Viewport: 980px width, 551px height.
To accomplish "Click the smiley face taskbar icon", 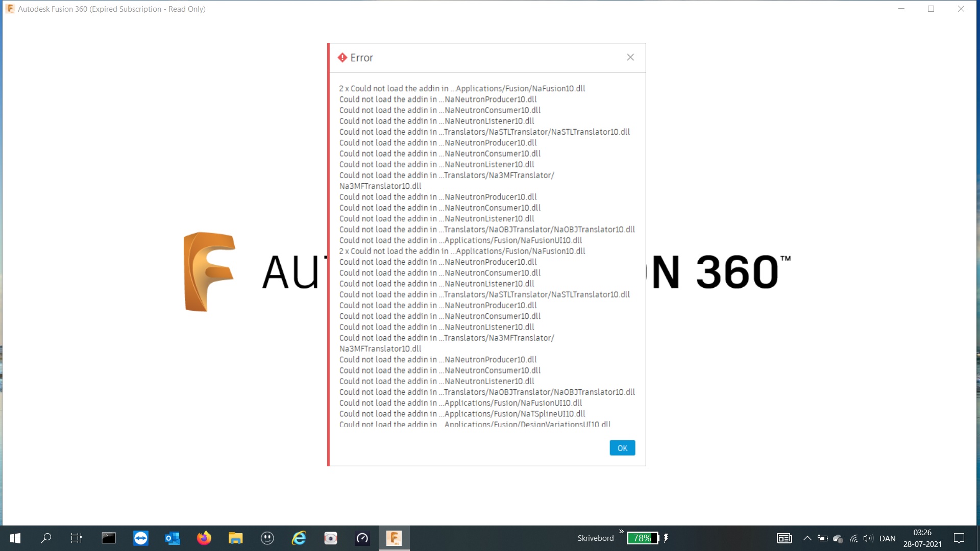I will click(267, 538).
